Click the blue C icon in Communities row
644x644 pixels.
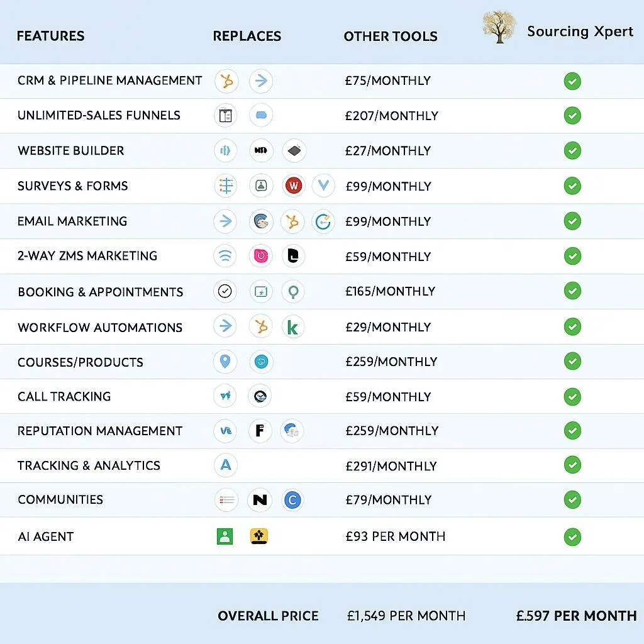292,500
